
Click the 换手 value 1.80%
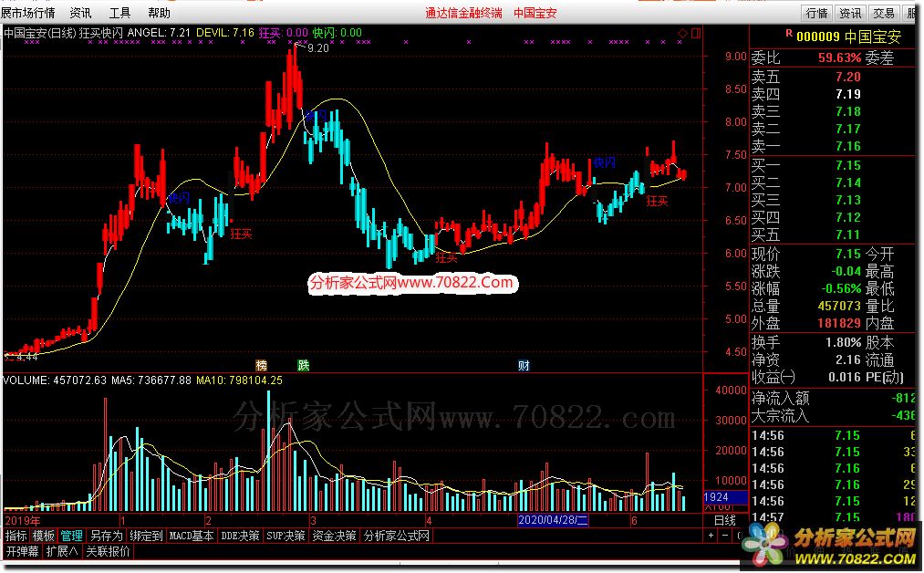click(843, 342)
